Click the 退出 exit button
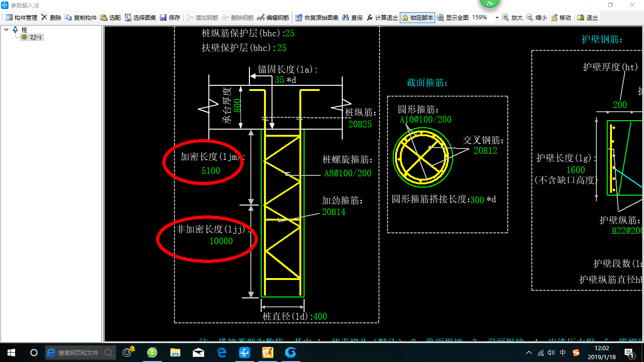This screenshot has height=362, width=644. 587,17
